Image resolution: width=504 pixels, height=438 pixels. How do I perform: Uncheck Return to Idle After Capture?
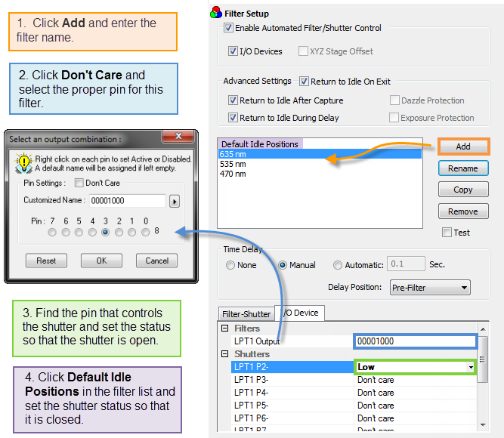click(233, 100)
